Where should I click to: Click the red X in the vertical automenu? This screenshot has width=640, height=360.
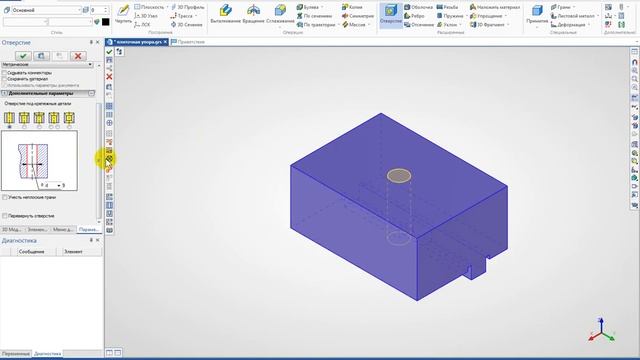click(109, 77)
